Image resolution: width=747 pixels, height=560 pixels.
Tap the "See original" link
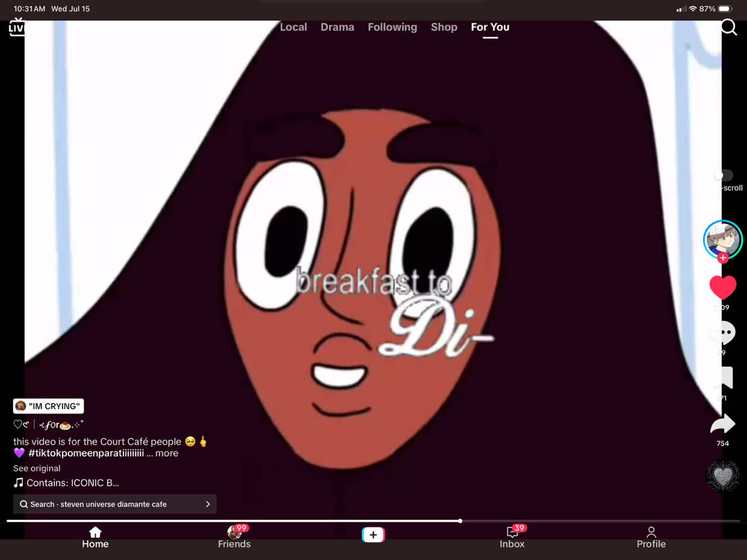37,468
